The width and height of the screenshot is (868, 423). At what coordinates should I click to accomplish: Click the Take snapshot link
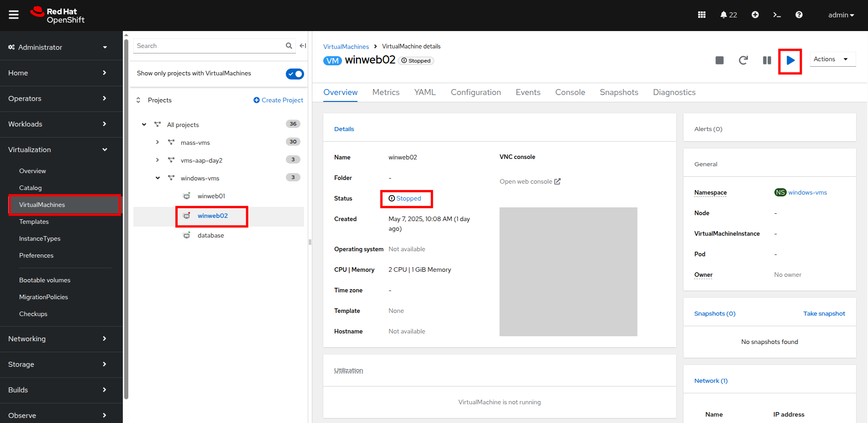[824, 314]
